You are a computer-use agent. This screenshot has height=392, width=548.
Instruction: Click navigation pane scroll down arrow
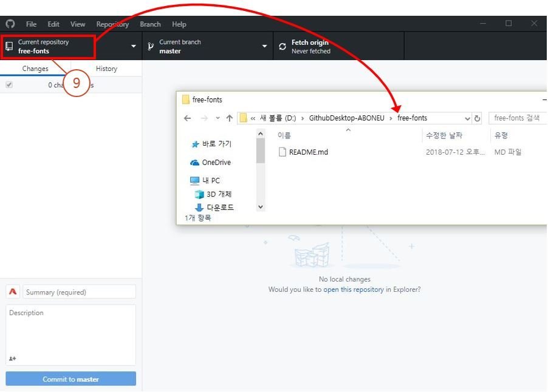coord(261,207)
